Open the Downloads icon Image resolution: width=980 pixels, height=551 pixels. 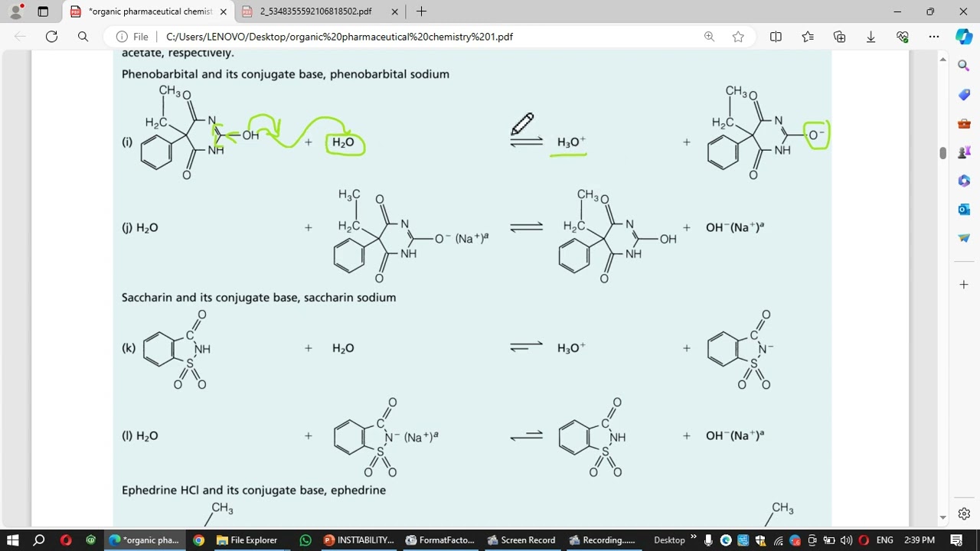[871, 36]
